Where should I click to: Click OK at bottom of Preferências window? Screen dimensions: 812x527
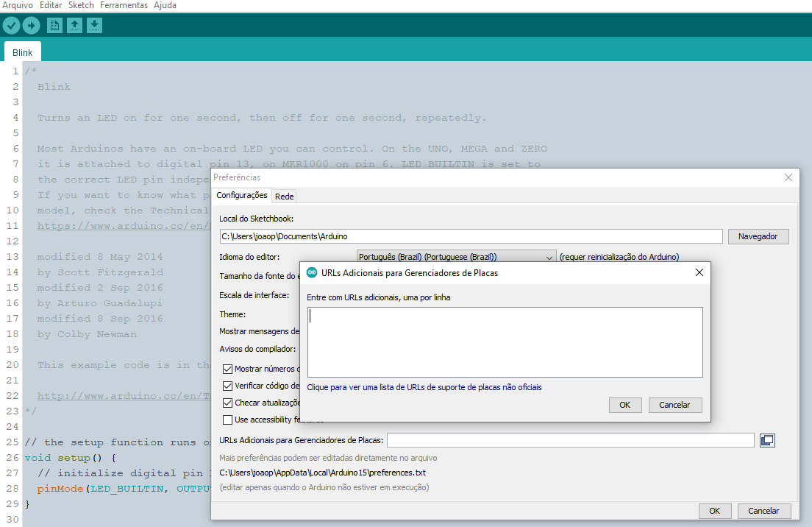click(715, 511)
